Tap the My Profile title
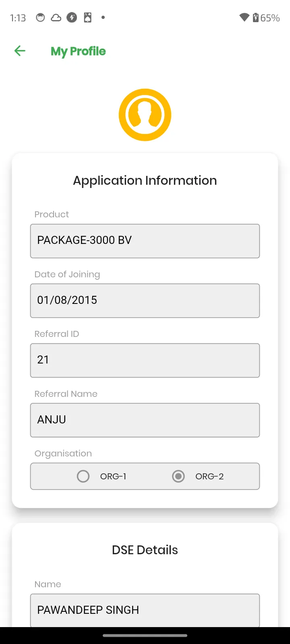The height and width of the screenshot is (644, 290). pos(78,52)
